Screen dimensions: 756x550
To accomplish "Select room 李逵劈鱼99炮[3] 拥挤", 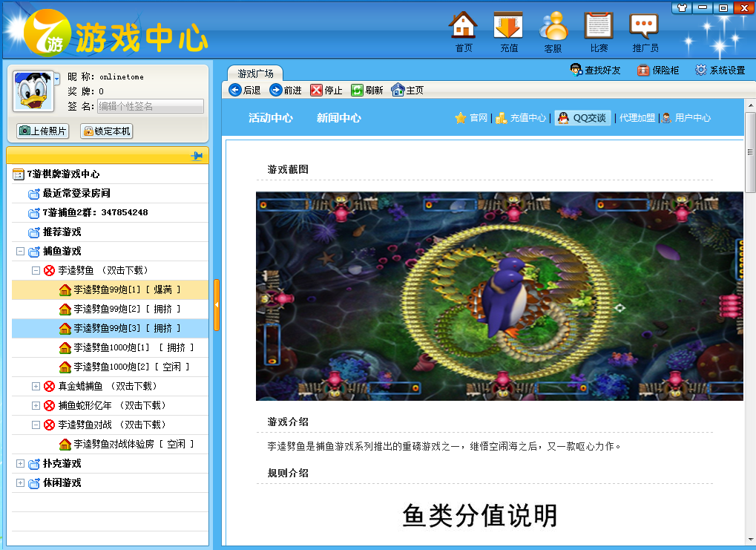I will [110, 328].
